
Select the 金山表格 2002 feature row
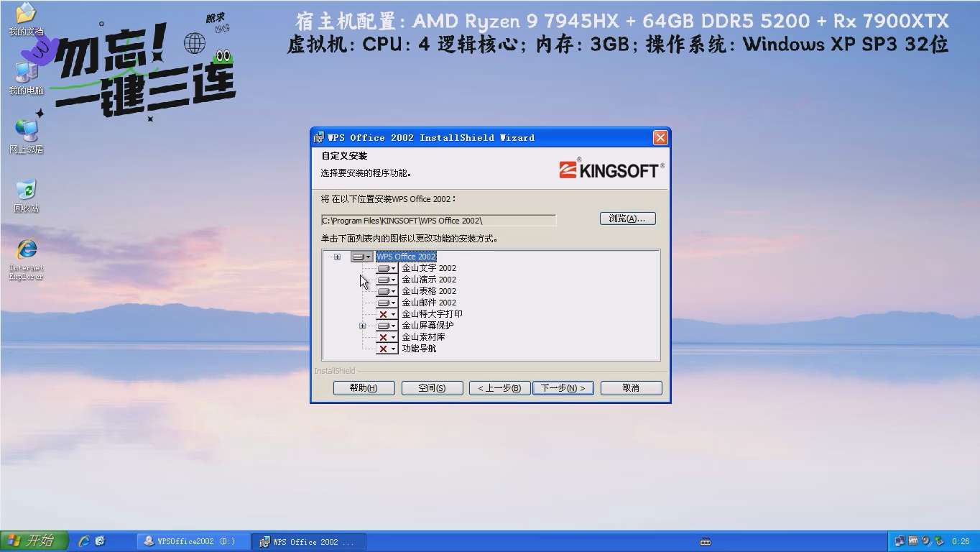pos(429,291)
